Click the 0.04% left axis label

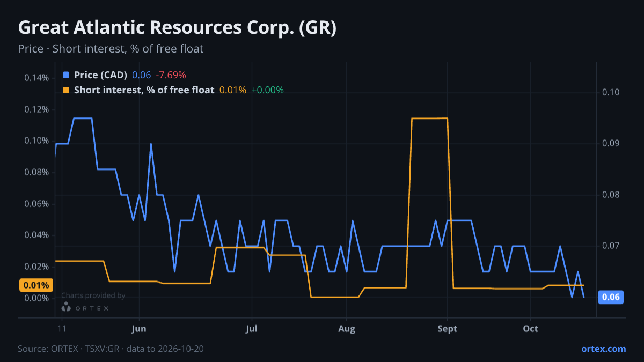(x=36, y=235)
